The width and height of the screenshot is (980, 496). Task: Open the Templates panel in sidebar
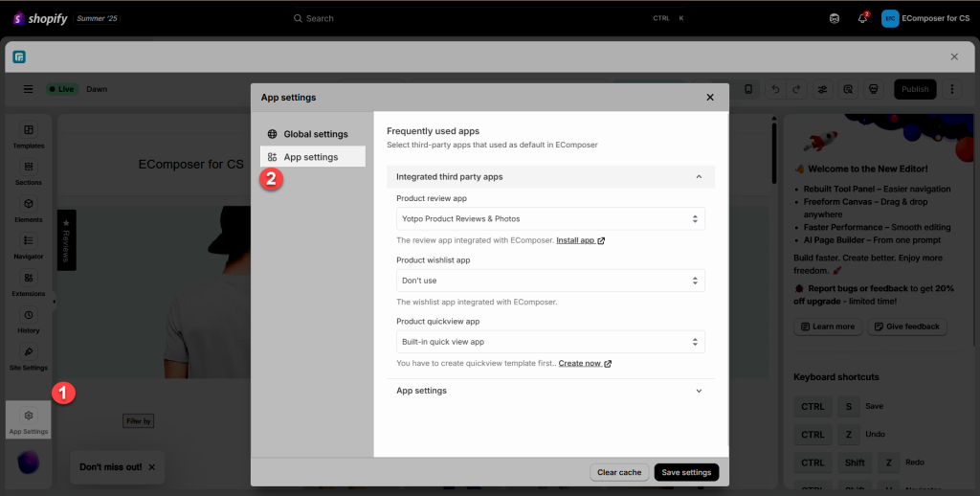[28, 135]
